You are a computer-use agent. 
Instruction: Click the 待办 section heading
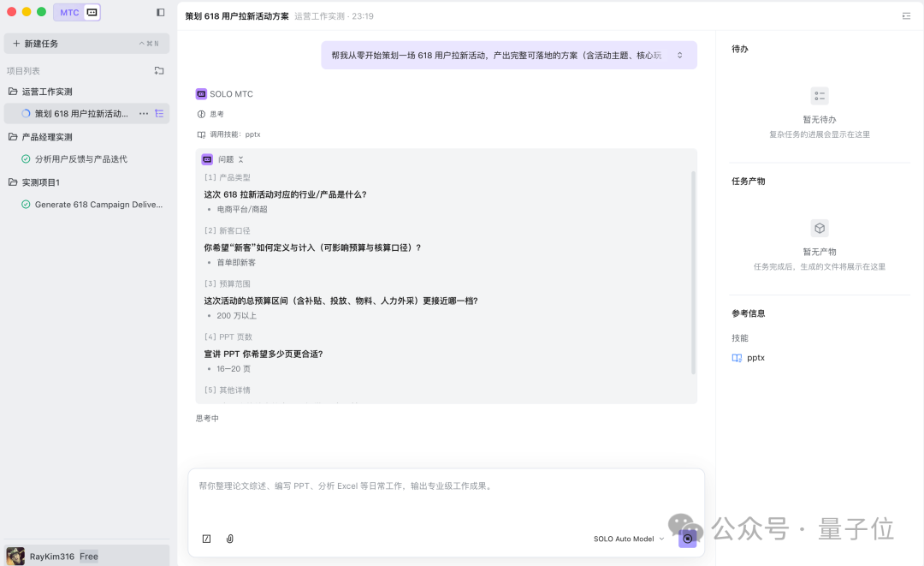[x=740, y=49]
